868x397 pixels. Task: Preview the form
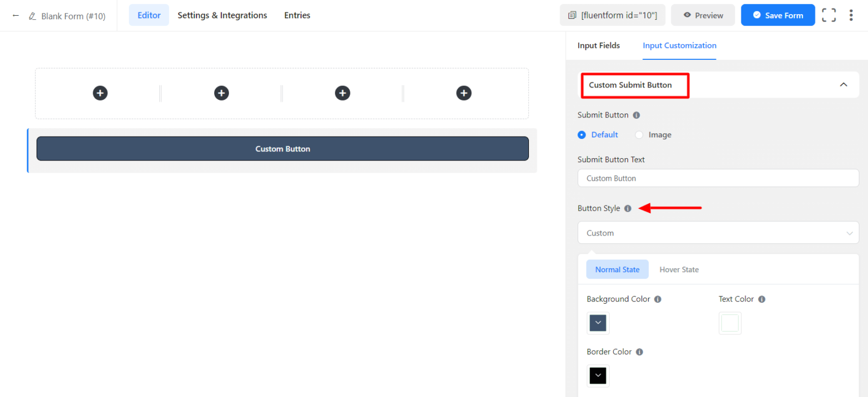click(x=703, y=15)
